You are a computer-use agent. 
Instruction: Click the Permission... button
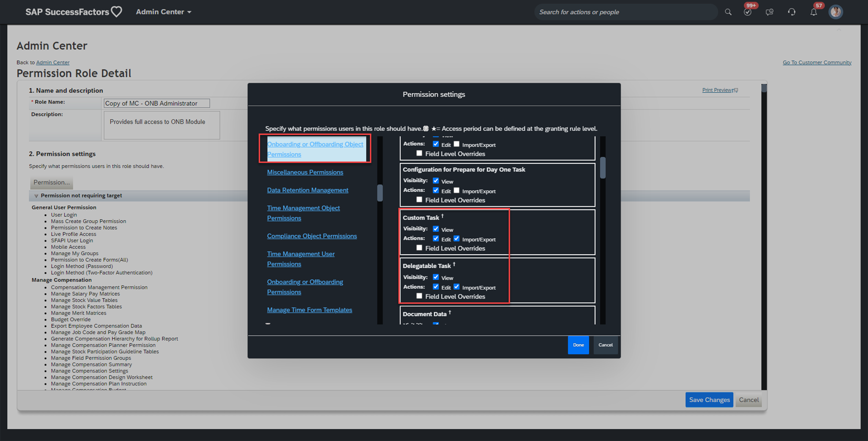(51, 182)
